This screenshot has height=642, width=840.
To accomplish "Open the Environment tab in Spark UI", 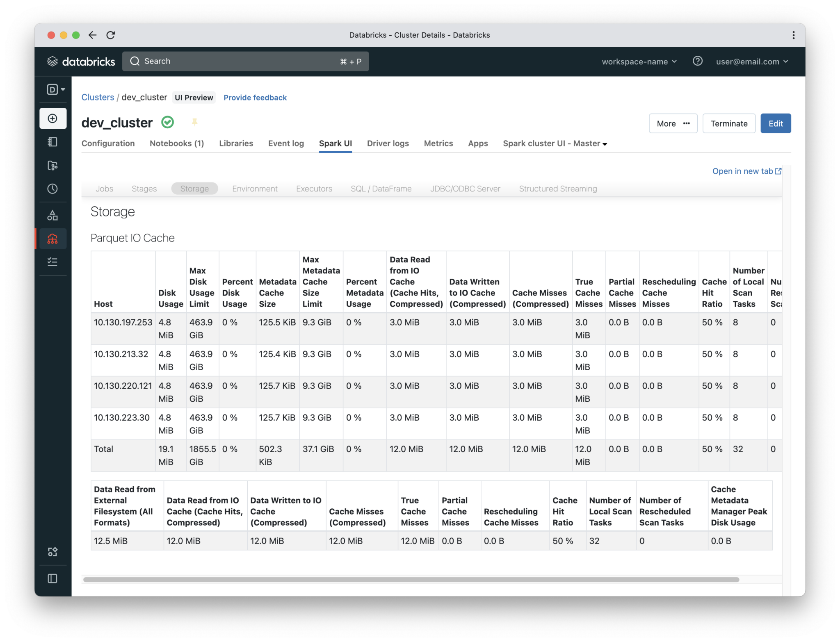I will click(255, 189).
